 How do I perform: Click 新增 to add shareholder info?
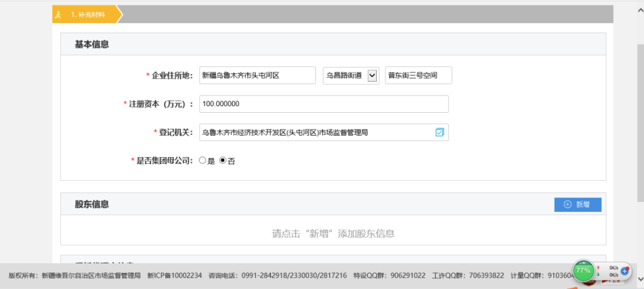pos(577,205)
